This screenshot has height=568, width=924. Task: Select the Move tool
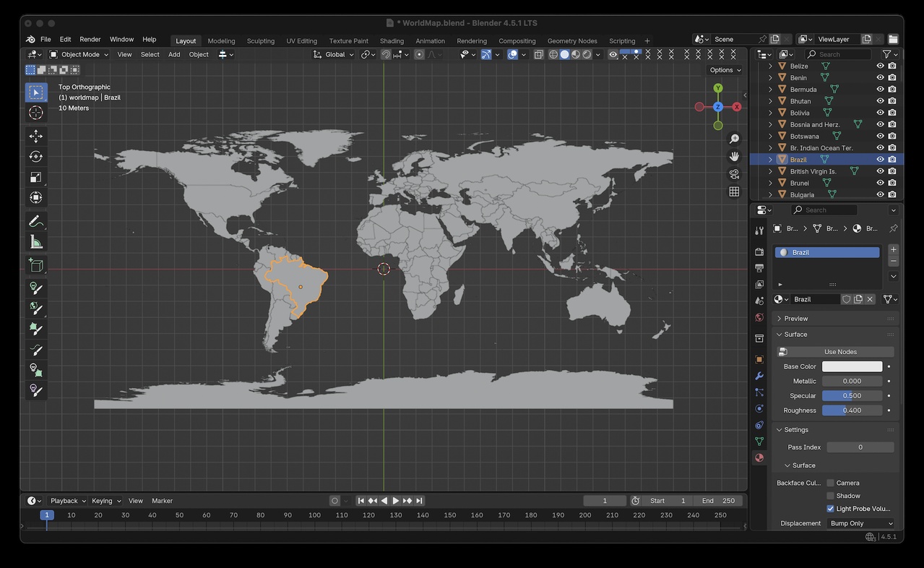tap(36, 137)
